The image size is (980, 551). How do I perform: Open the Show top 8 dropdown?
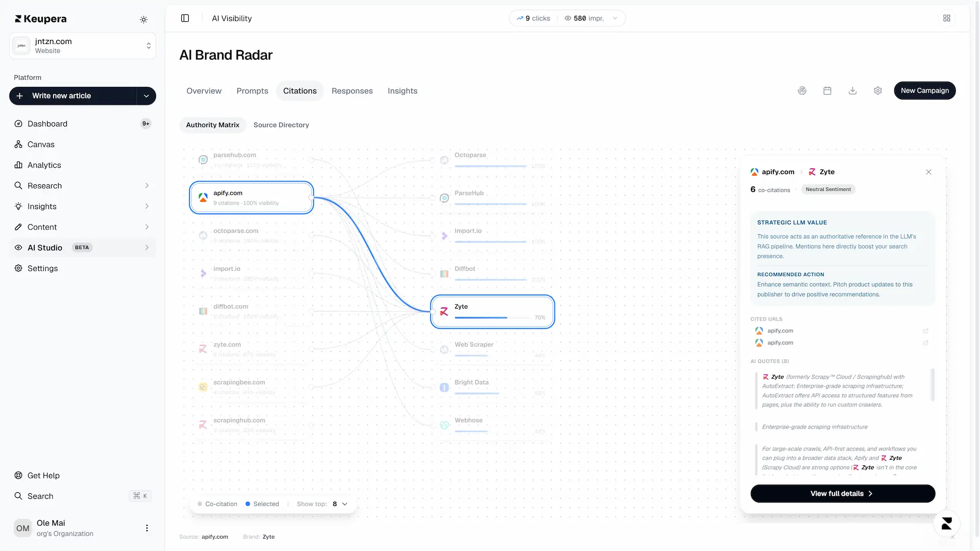[x=339, y=504]
